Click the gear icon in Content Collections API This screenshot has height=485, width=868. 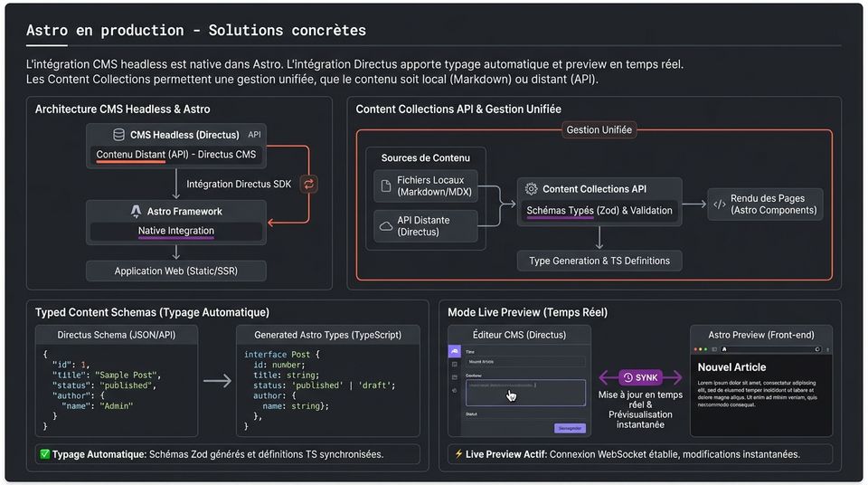click(x=531, y=189)
